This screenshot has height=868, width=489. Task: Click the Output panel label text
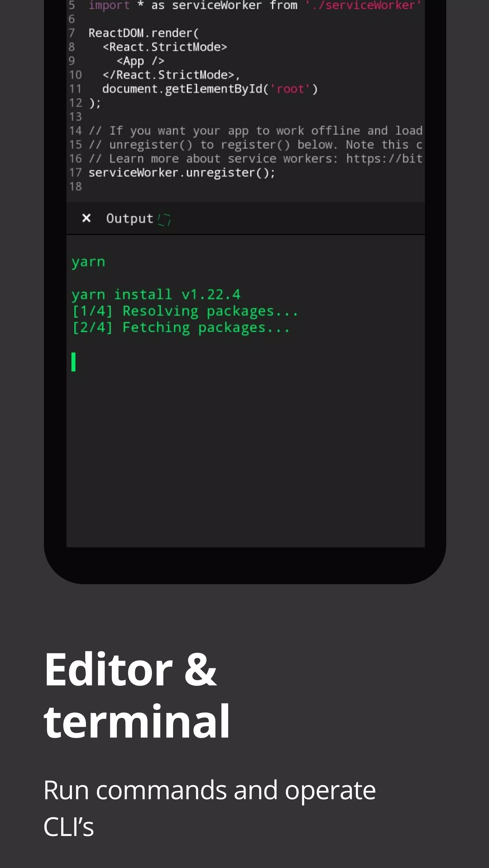click(129, 218)
